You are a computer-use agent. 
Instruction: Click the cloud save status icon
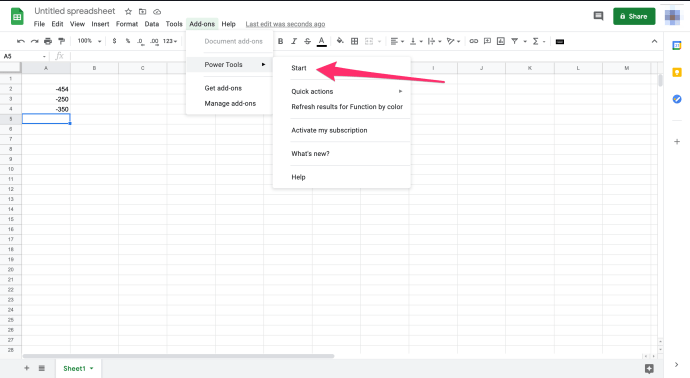coord(157,11)
